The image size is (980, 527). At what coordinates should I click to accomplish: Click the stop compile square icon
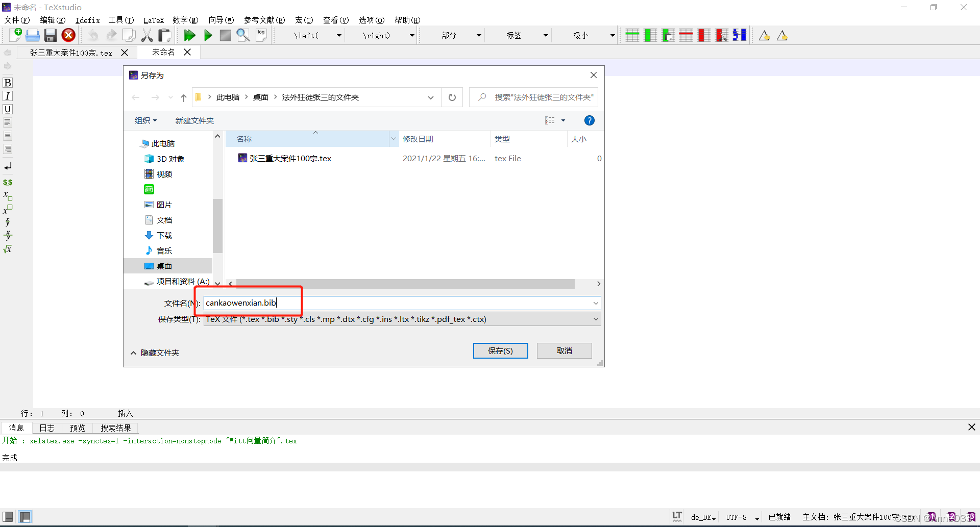click(x=225, y=35)
